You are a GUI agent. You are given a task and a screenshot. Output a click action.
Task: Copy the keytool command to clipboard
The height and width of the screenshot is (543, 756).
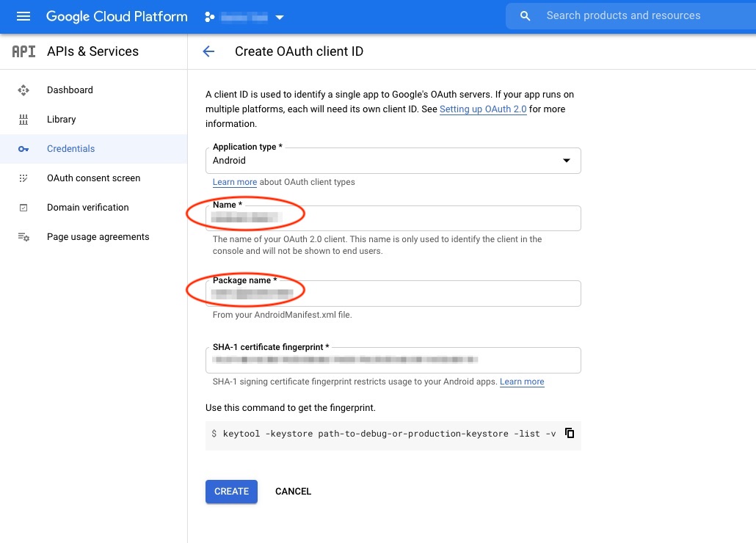coord(570,433)
